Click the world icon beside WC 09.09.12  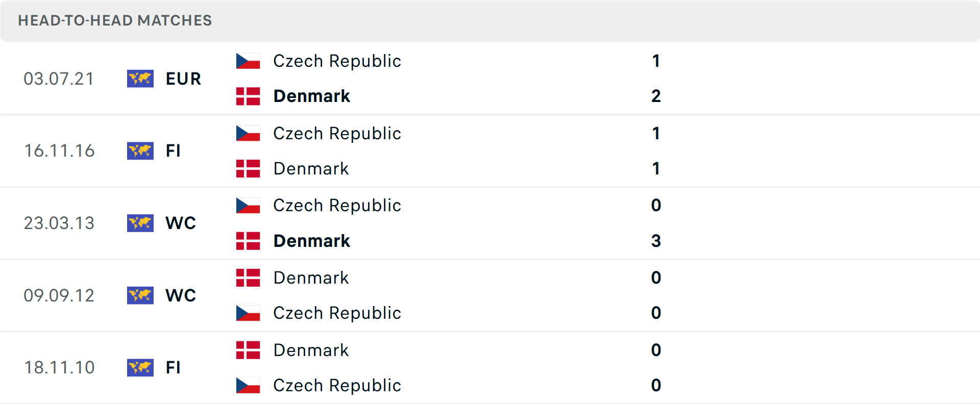tap(140, 295)
